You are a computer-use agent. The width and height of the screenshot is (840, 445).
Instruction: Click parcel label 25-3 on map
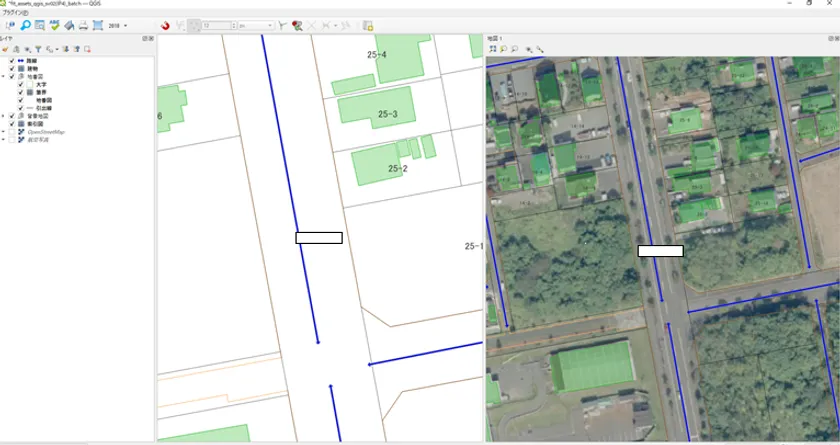click(x=387, y=114)
